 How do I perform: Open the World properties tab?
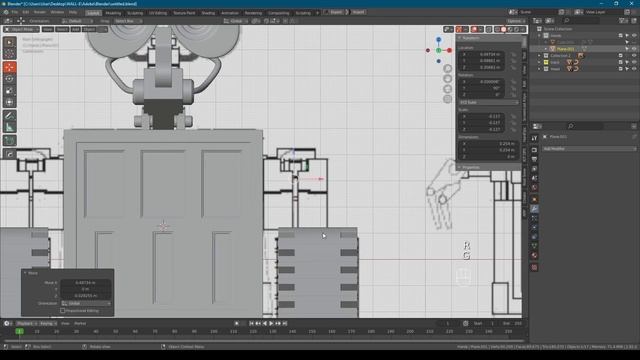(x=534, y=188)
